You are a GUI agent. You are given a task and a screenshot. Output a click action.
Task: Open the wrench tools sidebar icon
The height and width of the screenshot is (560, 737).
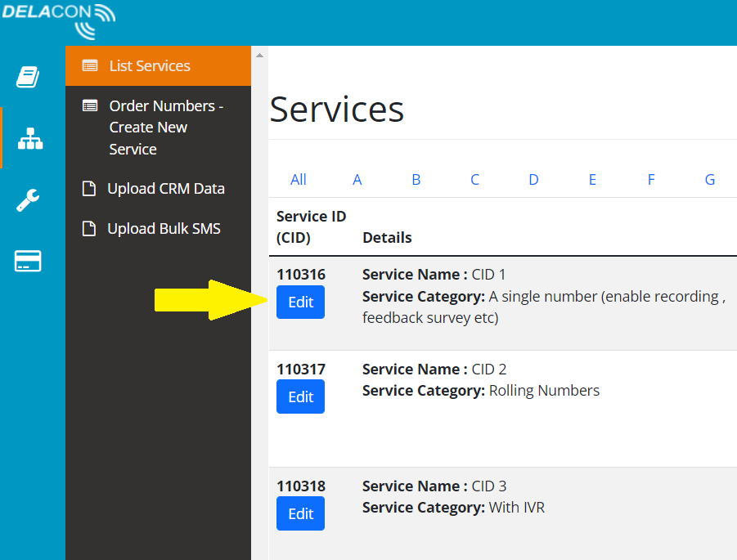[28, 200]
